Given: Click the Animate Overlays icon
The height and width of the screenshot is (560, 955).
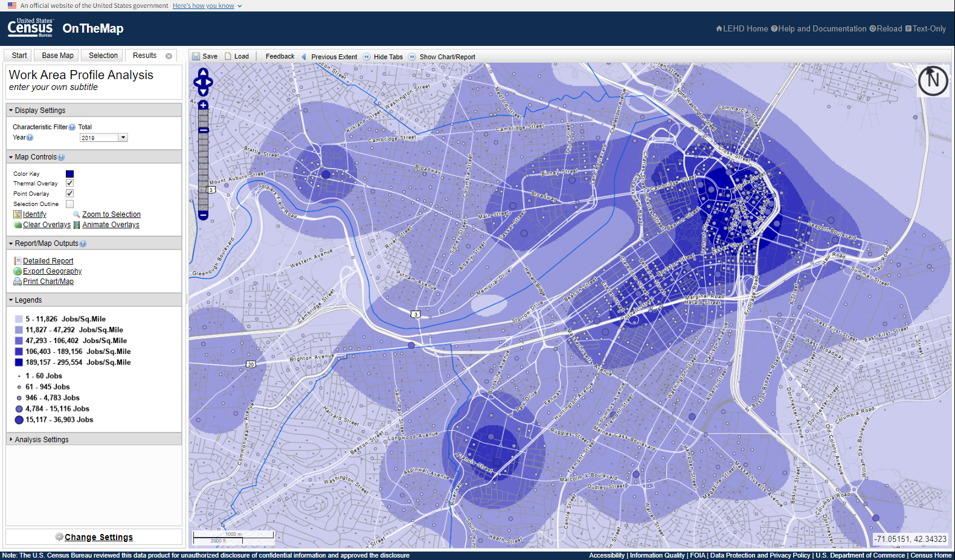Looking at the screenshot, I should point(77,225).
